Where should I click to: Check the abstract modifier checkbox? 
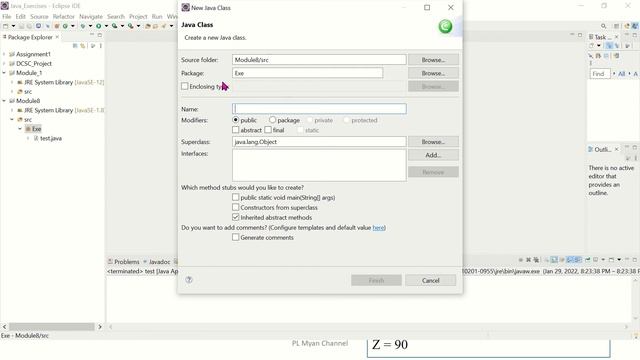[x=236, y=130]
